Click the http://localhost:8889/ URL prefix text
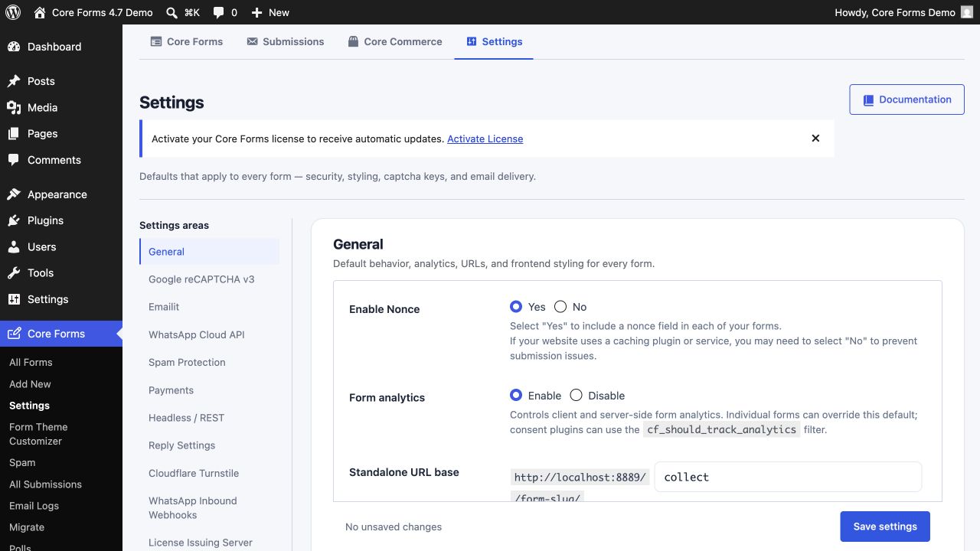This screenshot has width=980, height=551. (580, 477)
